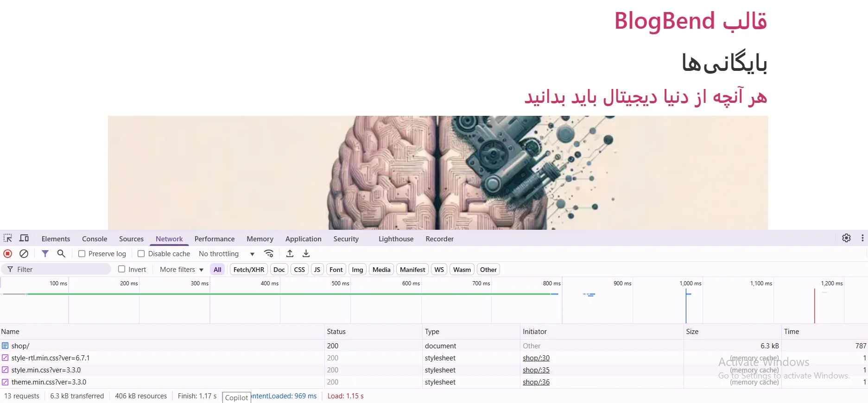The height and width of the screenshot is (403, 868).
Task: Filter requests by CSS
Action: click(x=299, y=270)
